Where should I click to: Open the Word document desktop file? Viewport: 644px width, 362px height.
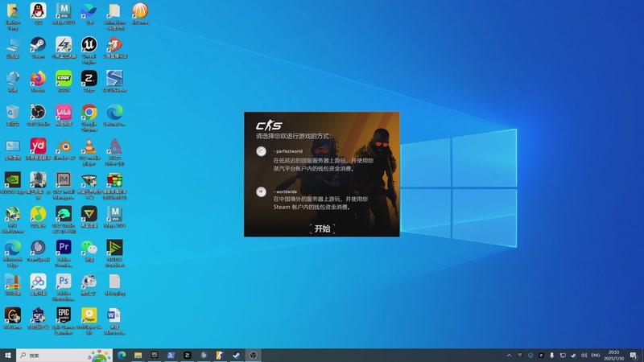point(114,321)
